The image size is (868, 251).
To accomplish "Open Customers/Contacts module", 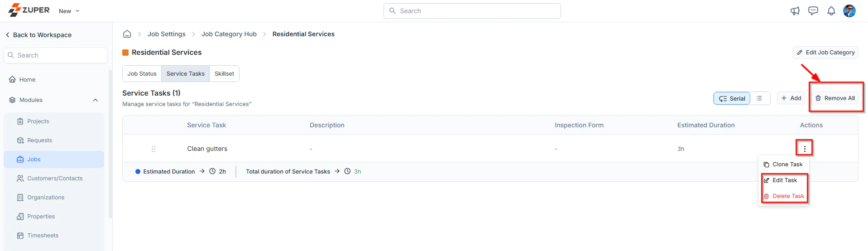I will click(x=54, y=179).
